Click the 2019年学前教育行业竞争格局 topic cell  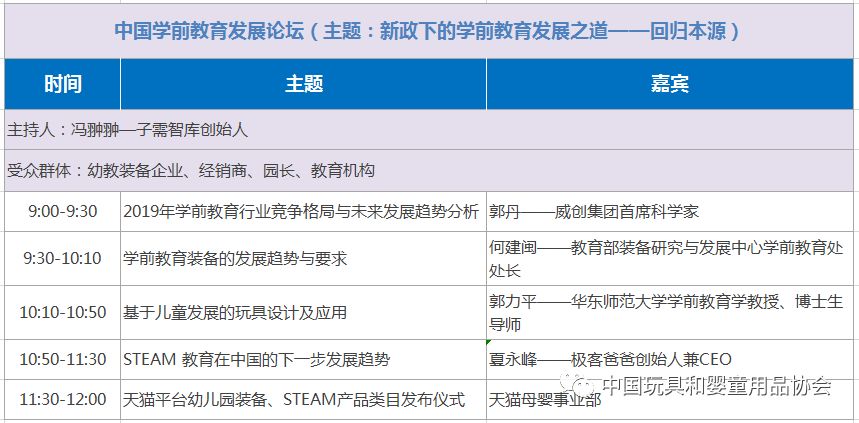[x=301, y=212]
